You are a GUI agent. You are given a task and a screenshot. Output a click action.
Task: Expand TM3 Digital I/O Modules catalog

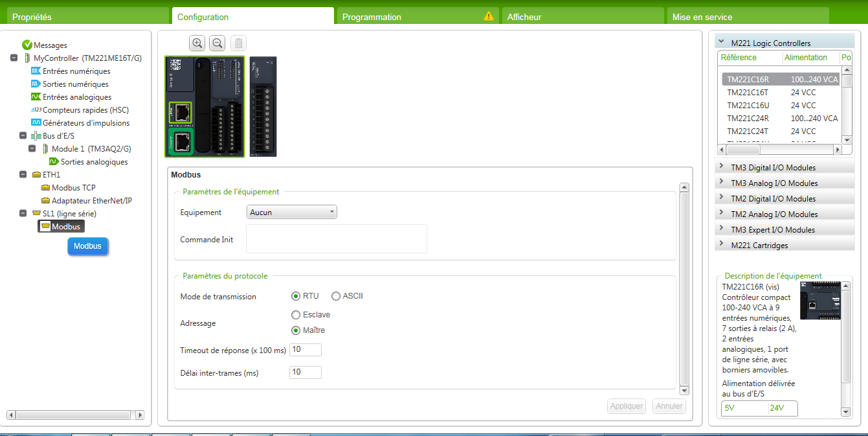(x=773, y=168)
